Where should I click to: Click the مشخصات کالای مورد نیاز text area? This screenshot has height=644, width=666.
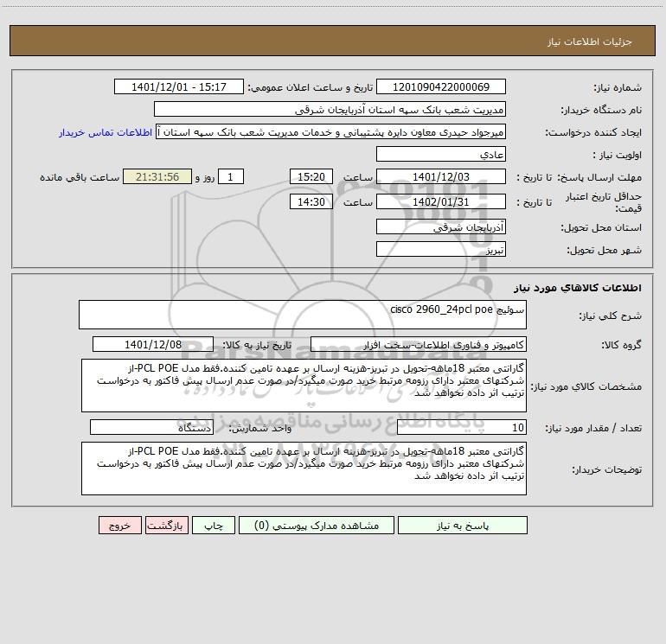(304, 386)
